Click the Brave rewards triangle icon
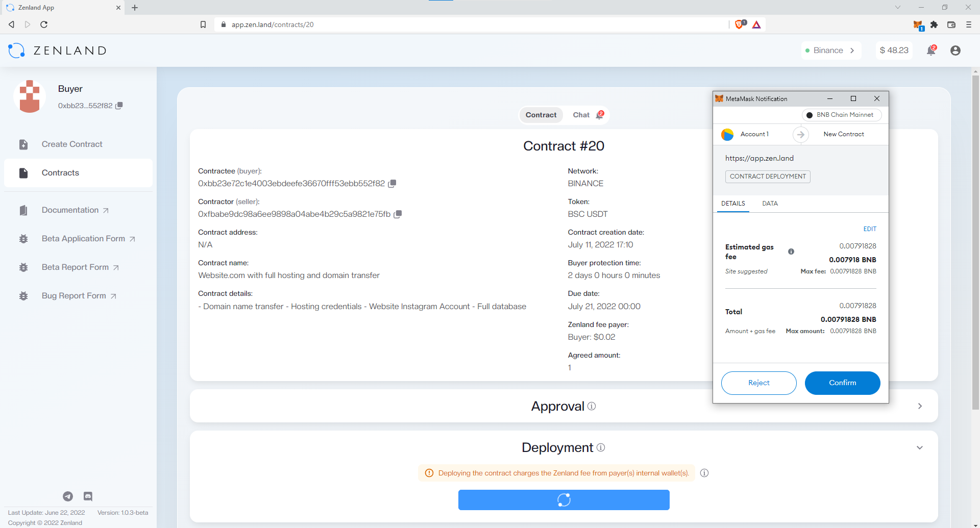The width and height of the screenshot is (980, 528). click(756, 24)
